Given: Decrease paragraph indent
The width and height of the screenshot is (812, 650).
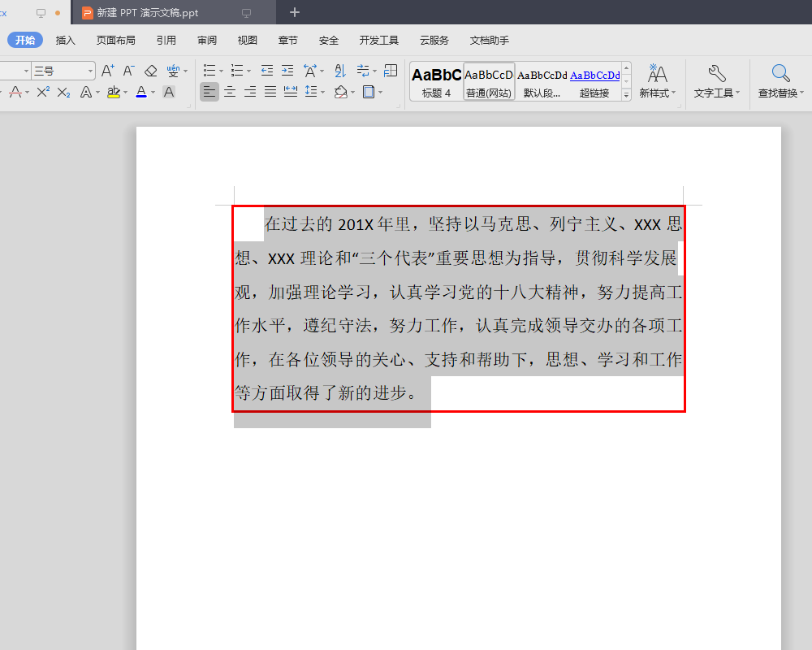Looking at the screenshot, I should [x=266, y=71].
